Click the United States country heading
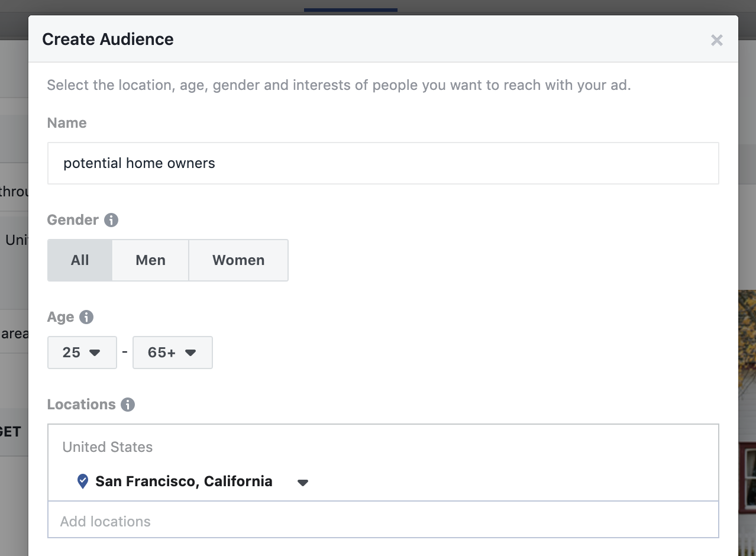Image resolution: width=756 pixels, height=556 pixels. (108, 447)
